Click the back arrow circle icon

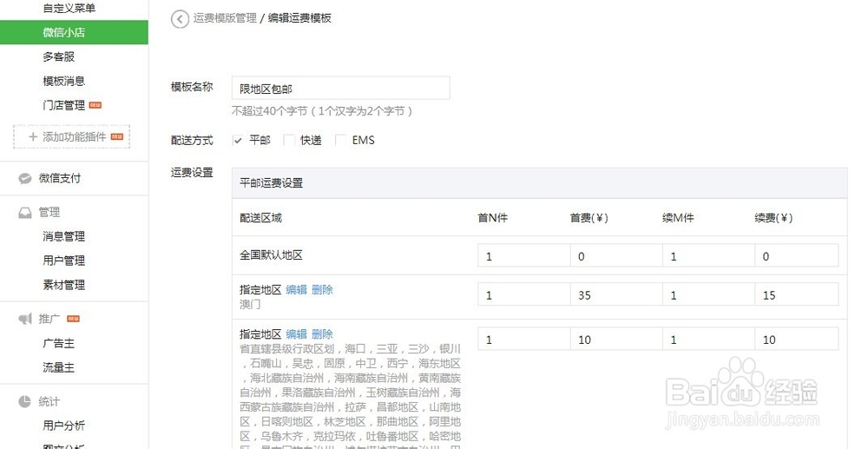[x=180, y=19]
